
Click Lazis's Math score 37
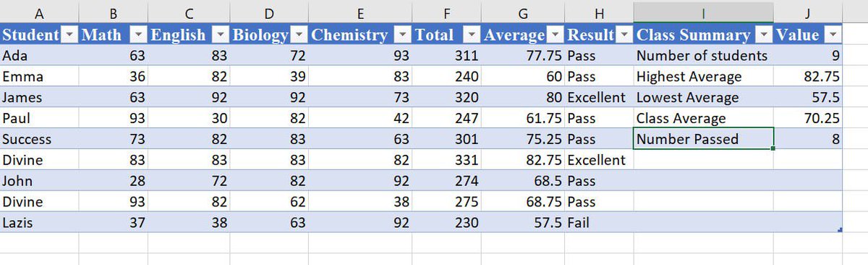click(113, 223)
